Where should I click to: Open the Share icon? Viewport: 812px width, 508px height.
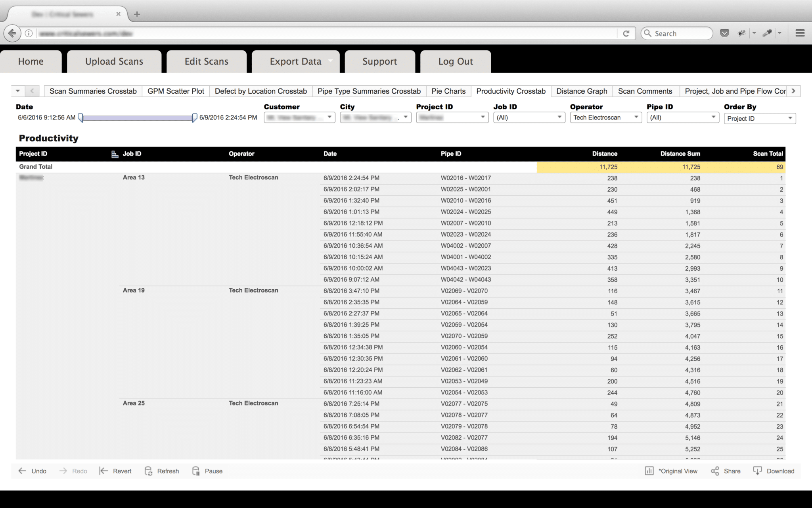[715, 471]
